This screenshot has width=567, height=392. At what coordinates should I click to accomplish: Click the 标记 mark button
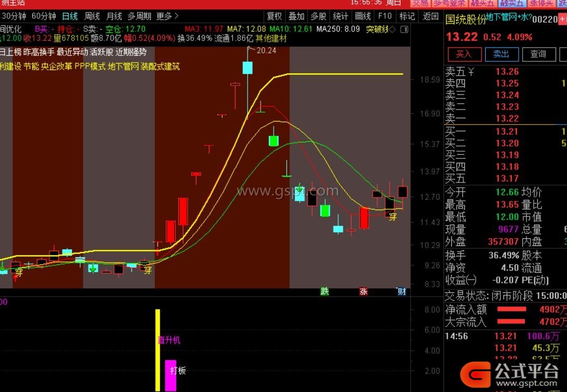[x=407, y=16]
